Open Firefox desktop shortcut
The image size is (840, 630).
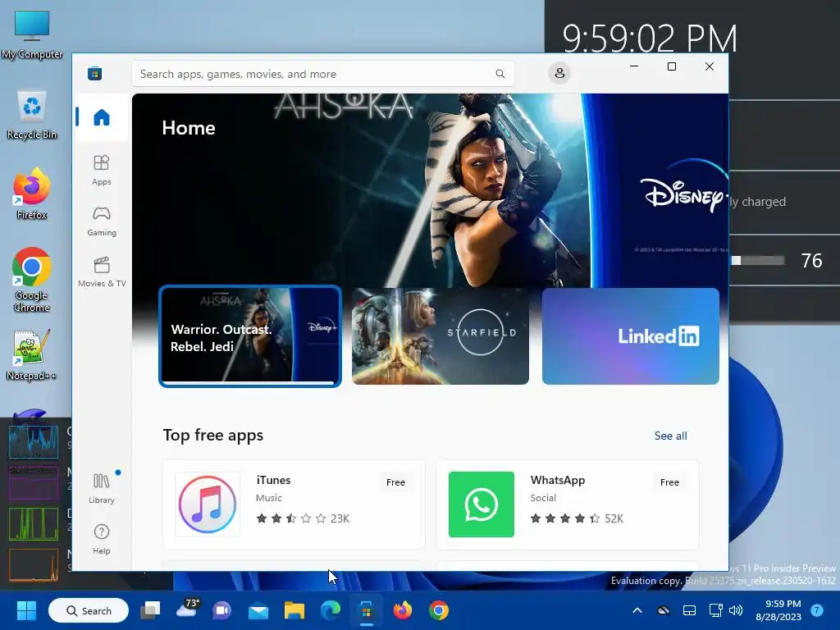(x=32, y=194)
